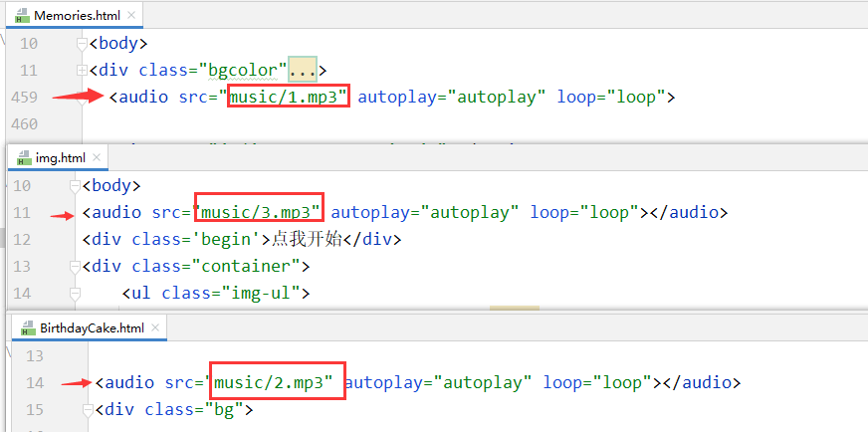
Task: Click line number 459 in Memories.html gutter
Action: click(24, 98)
